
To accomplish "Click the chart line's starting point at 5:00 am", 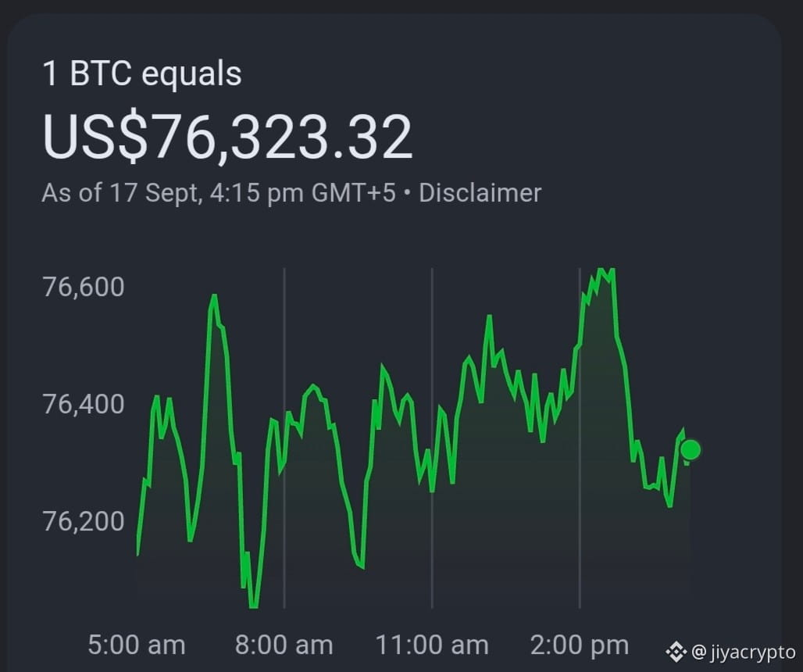I will tap(137, 554).
